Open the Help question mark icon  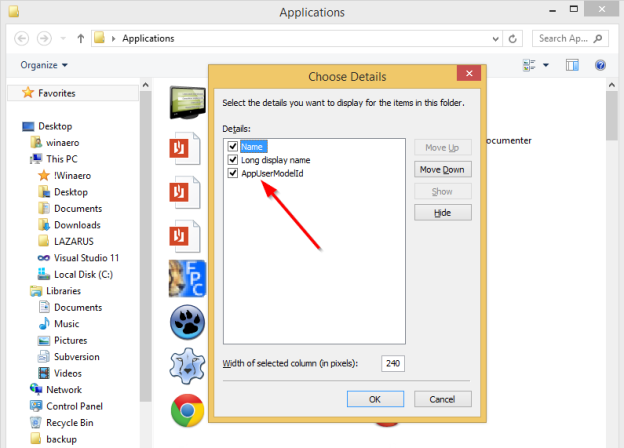(601, 65)
